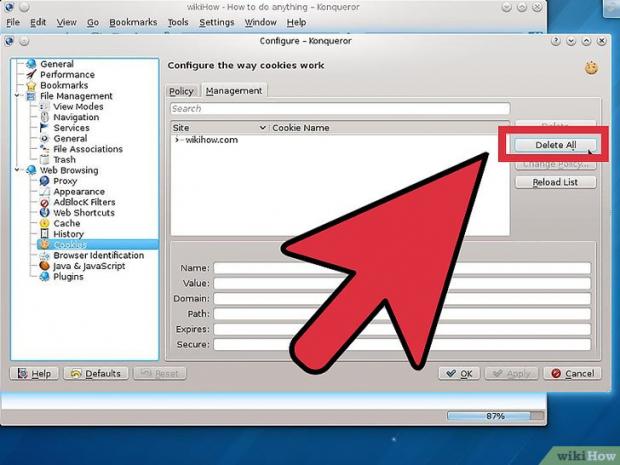Click the Reload List button

click(556, 182)
